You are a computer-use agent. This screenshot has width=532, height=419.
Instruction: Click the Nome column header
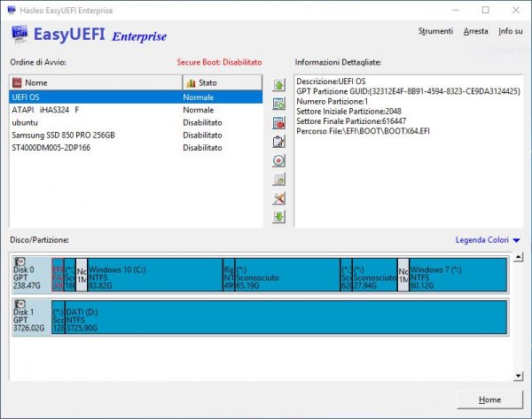[x=96, y=82]
